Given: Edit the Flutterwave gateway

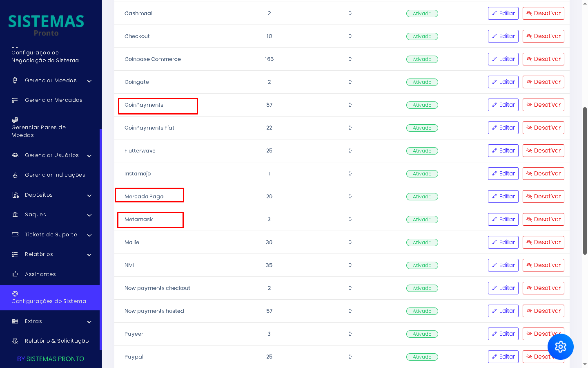Looking at the screenshot, I should [x=503, y=151].
